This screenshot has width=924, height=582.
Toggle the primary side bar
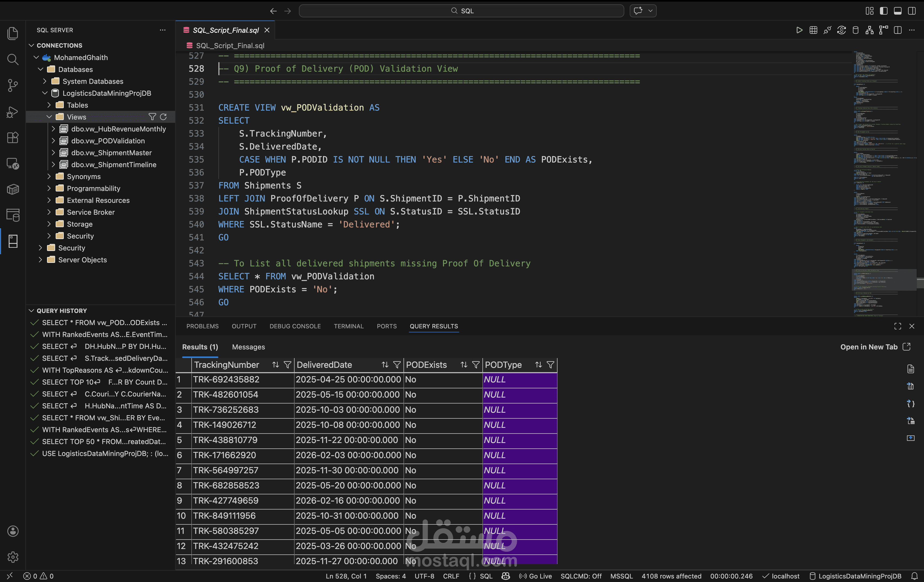[884, 11]
